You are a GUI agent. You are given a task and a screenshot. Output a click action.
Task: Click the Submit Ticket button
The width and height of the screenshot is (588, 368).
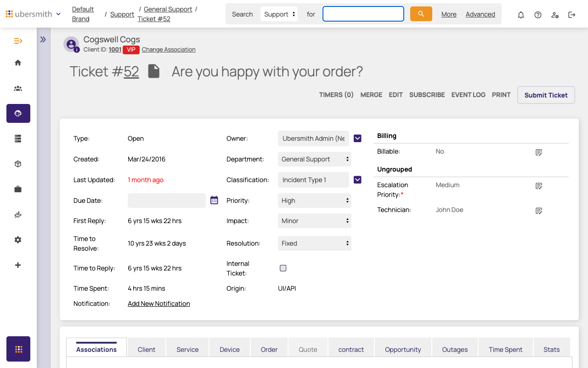pos(546,95)
